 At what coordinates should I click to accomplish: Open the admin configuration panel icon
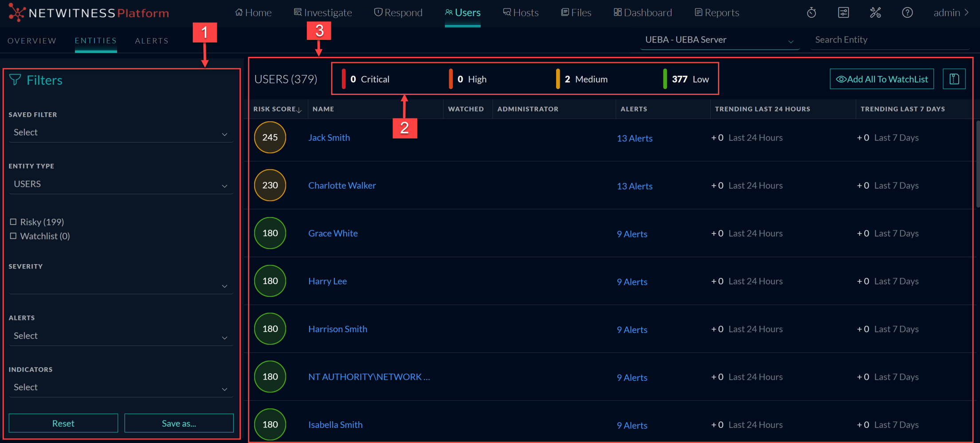pyautogui.click(x=843, y=13)
